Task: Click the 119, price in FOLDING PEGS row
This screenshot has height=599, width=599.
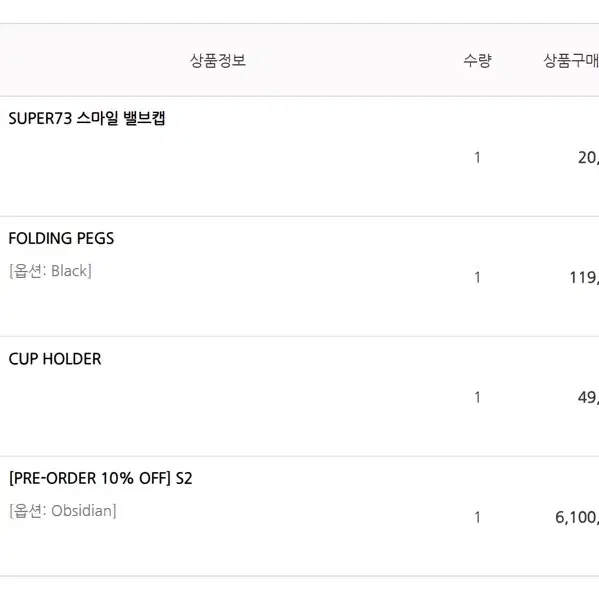Action: 584,278
